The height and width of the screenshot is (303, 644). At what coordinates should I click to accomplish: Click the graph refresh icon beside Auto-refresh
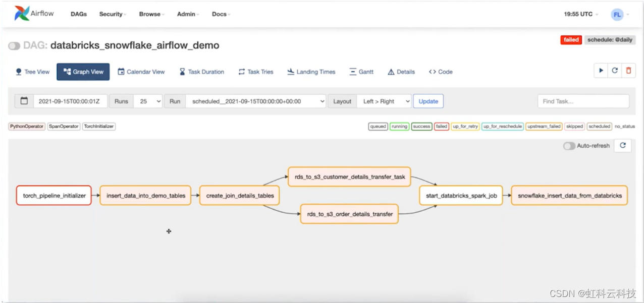(x=623, y=146)
